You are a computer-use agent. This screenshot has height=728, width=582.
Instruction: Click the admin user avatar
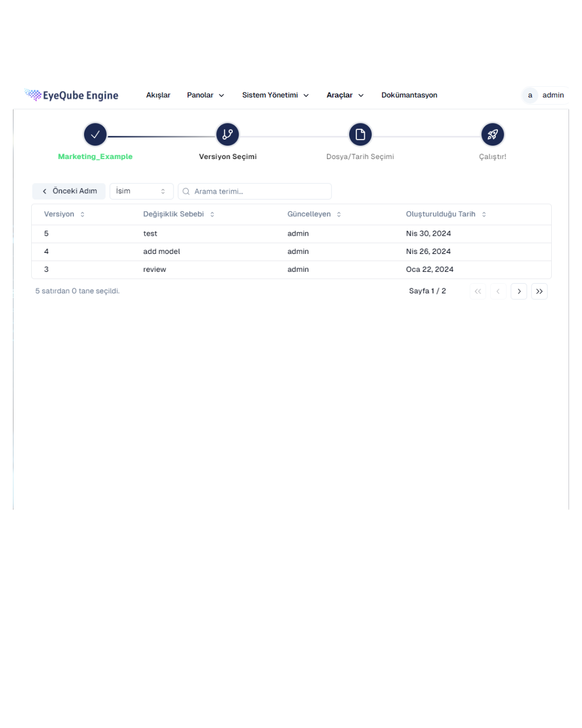530,95
